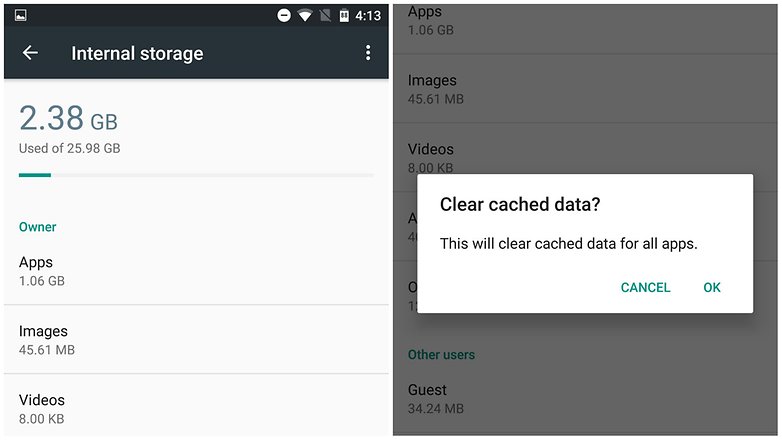The height and width of the screenshot is (440, 782).
Task: Tap the storage usage progress bar
Action: [196, 175]
